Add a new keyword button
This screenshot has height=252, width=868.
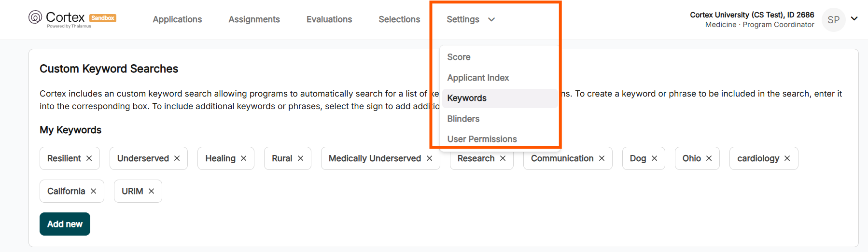65,224
